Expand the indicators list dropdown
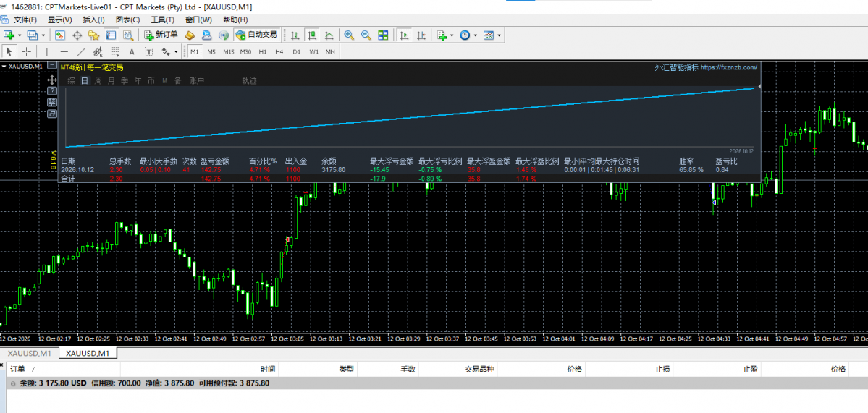The height and width of the screenshot is (413, 868). pyautogui.click(x=452, y=35)
